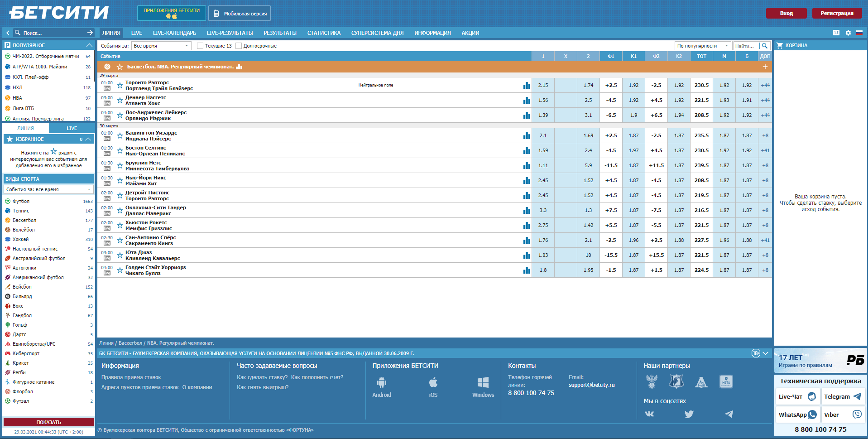Star Лос-Анджелес Лейкерс match as favorite
The height and width of the screenshot is (439, 868).
point(120,115)
